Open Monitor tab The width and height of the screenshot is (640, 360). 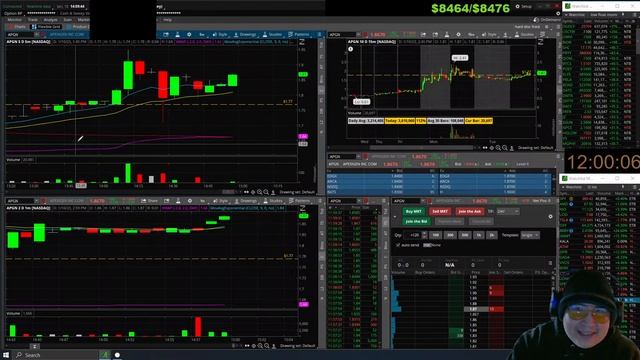(15, 20)
